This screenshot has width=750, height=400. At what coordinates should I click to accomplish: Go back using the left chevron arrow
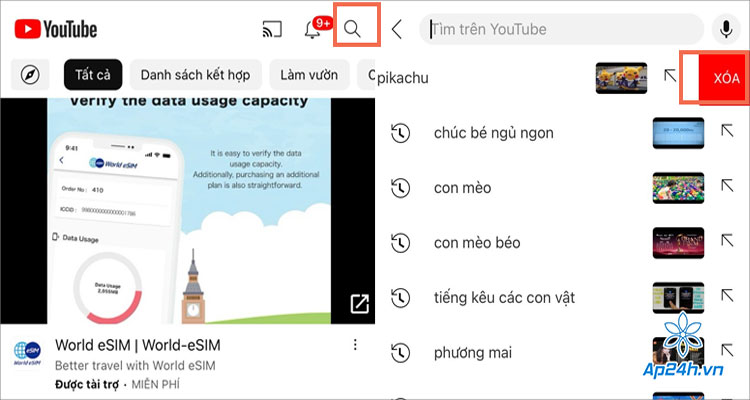point(397,29)
